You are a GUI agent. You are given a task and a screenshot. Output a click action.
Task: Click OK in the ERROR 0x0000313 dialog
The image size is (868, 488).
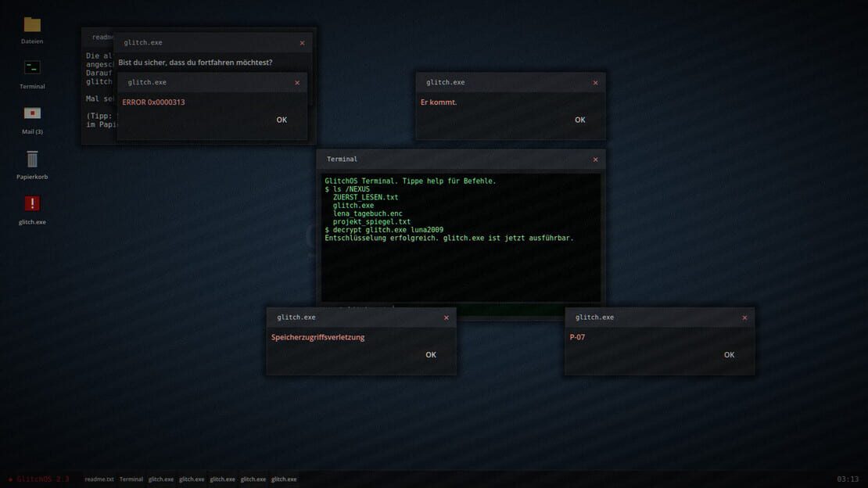point(282,120)
